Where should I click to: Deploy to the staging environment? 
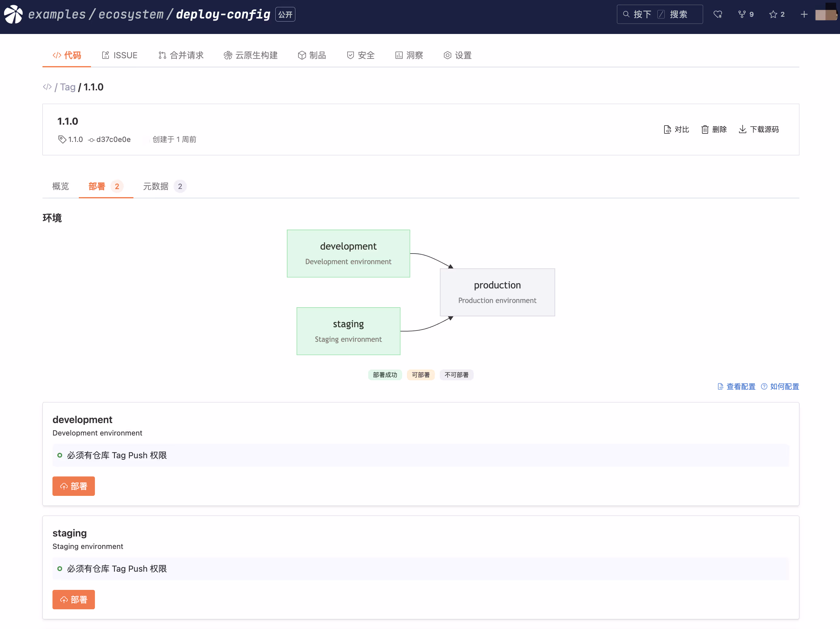click(x=74, y=599)
